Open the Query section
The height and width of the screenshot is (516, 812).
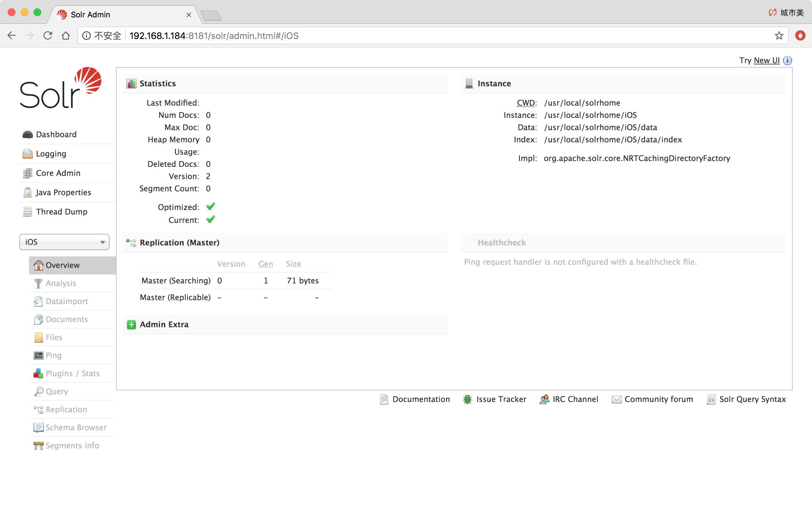point(57,392)
